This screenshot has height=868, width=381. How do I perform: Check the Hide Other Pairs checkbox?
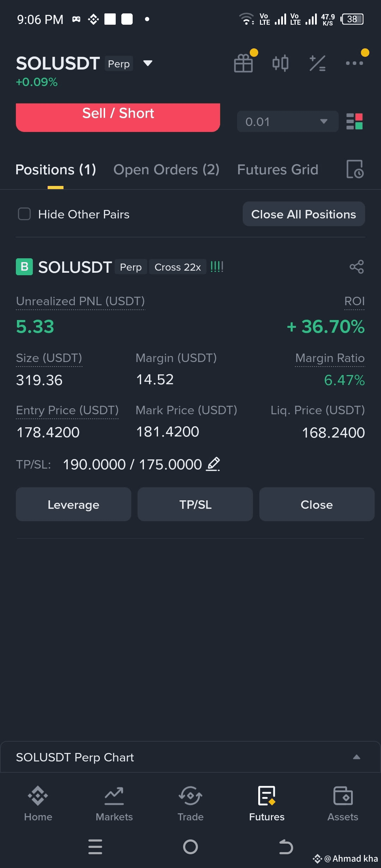[x=24, y=214]
